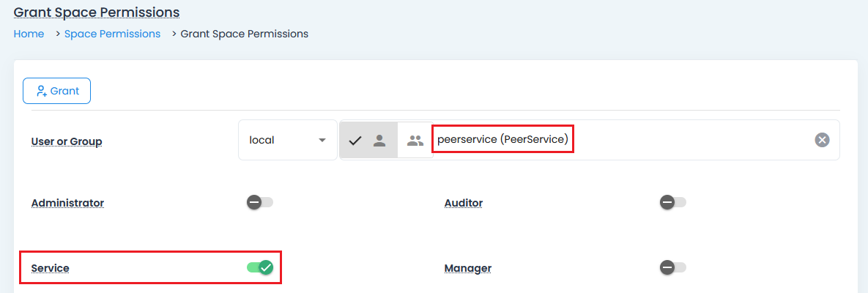868x293 pixels.
Task: Enable the Administrator permission toggle
Action: point(260,202)
